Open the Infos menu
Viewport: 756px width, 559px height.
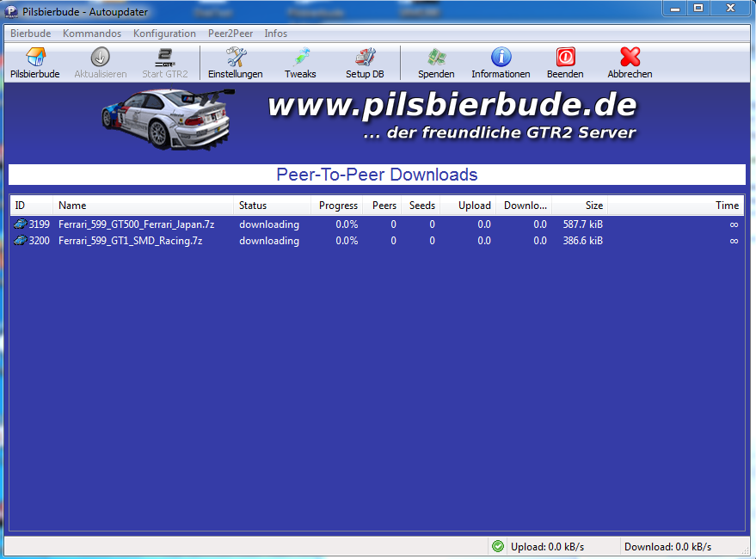click(x=276, y=34)
